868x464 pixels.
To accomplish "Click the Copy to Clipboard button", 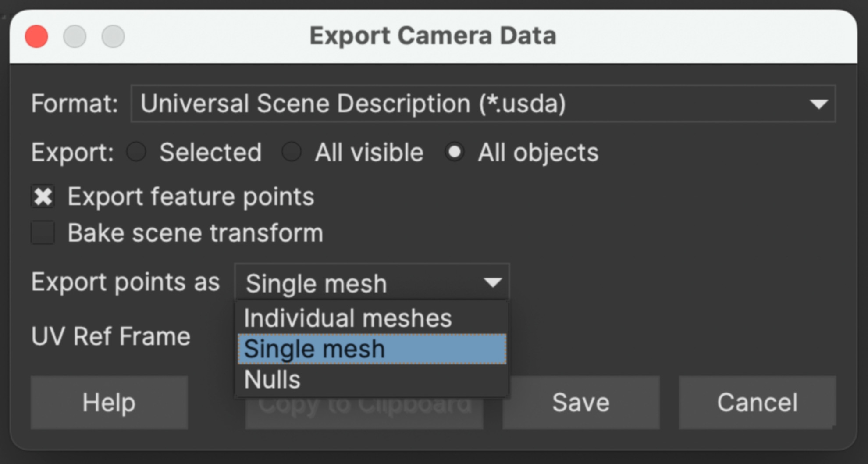I will [x=364, y=403].
